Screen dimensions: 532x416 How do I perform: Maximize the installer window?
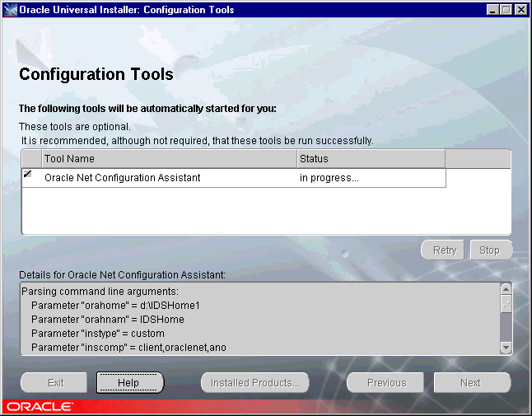506,10
